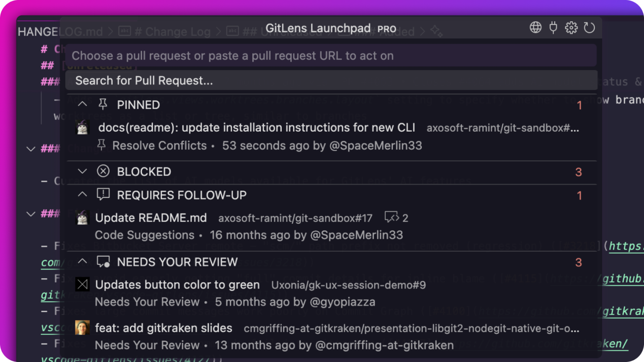Image resolution: width=644 pixels, height=362 pixels.
Task: Click the blocked circle icon beside BLOCKED
Action: click(x=103, y=171)
